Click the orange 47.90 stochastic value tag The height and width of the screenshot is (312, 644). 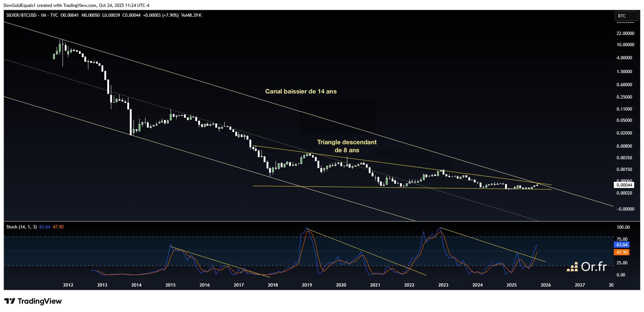[622, 252]
